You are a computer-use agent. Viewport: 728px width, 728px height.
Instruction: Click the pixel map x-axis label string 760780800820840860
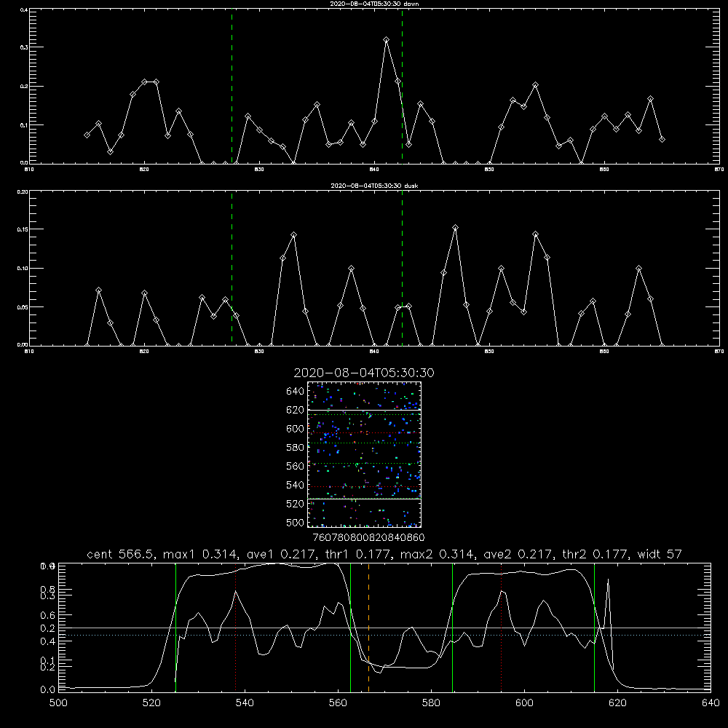click(369, 538)
